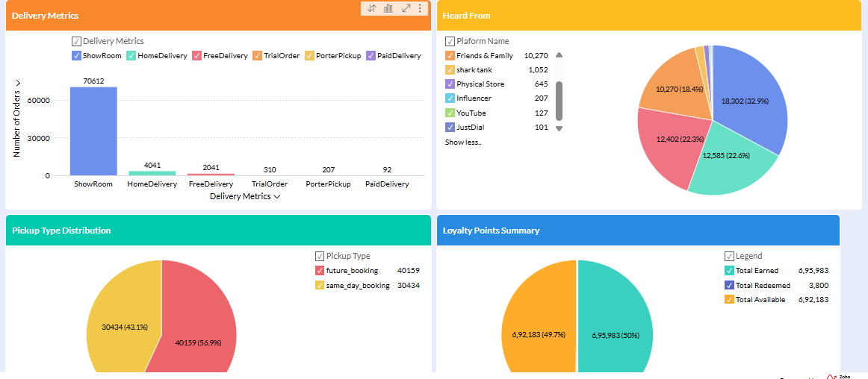Toggle the HomeDelivery legend checkbox

click(131, 55)
